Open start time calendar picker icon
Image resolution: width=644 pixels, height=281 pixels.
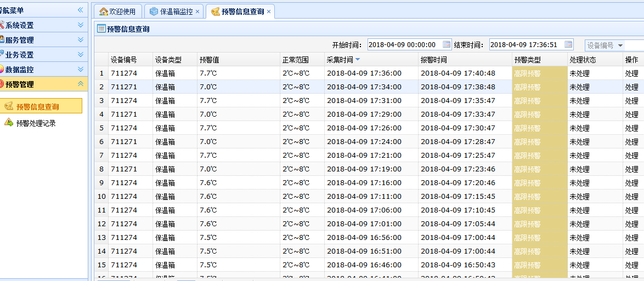coord(447,45)
